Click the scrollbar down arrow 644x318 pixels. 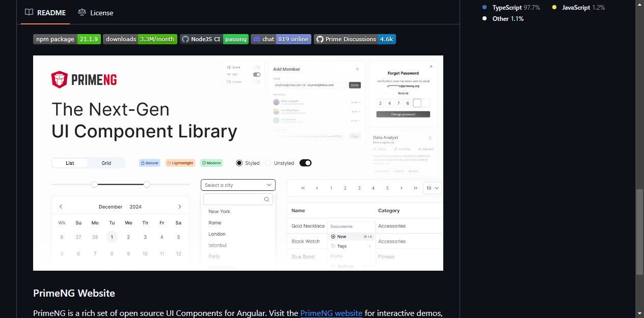[639, 313]
